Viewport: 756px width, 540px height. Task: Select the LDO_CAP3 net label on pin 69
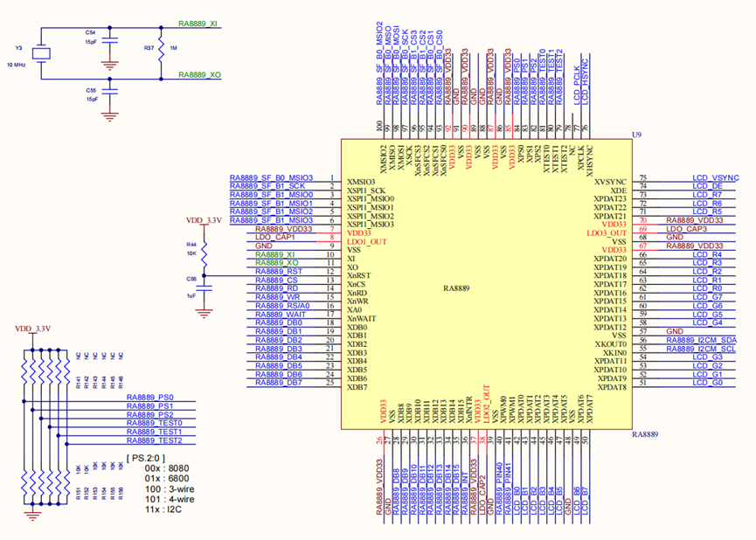point(687,229)
